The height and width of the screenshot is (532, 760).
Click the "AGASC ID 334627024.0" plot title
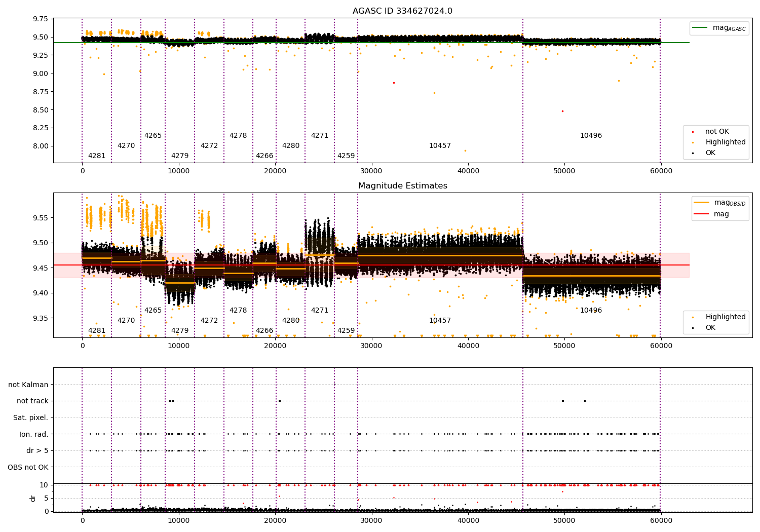click(402, 11)
